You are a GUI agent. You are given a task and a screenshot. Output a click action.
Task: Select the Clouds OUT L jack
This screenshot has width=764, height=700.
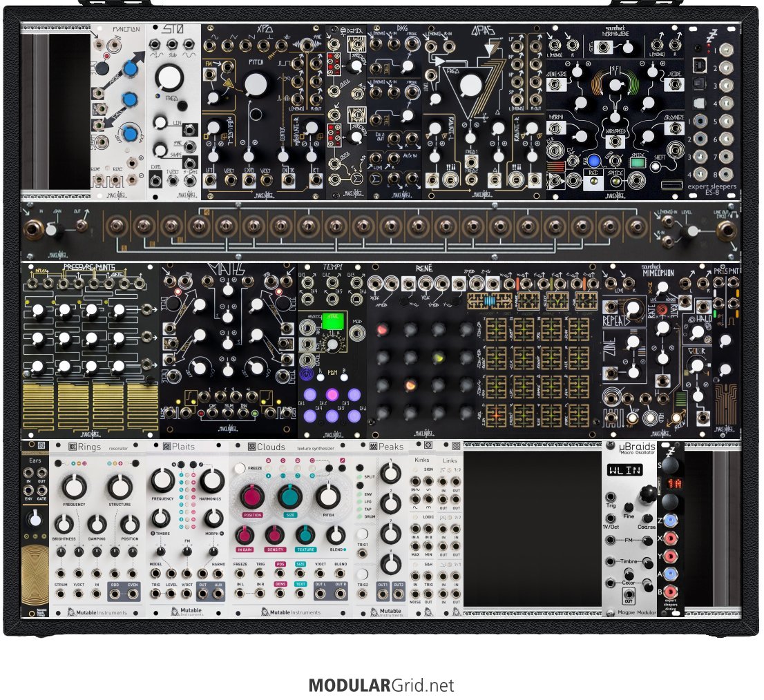tap(320, 594)
